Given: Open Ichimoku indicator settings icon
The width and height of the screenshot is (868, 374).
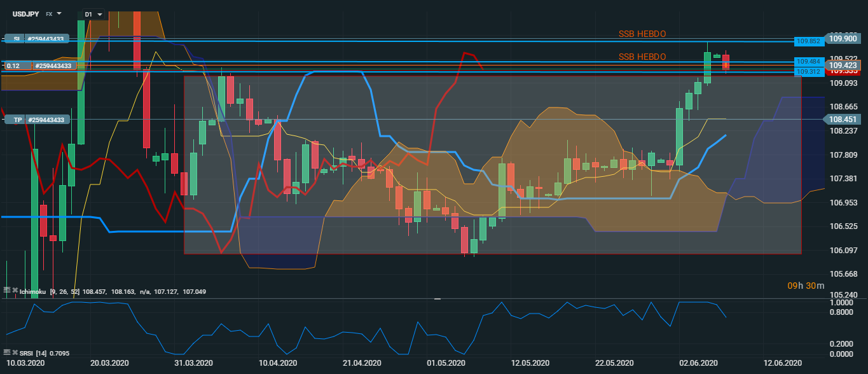Looking at the screenshot, I should (x=7, y=291).
